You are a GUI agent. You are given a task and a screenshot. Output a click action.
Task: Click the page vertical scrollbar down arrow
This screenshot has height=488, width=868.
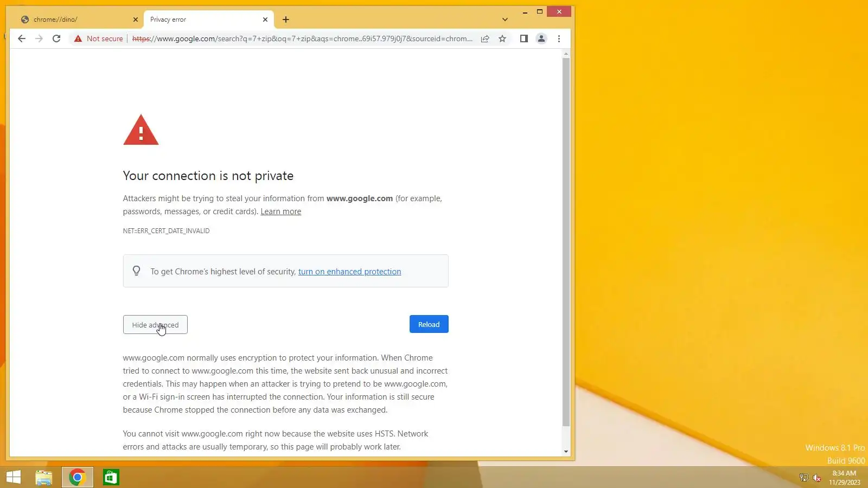pyautogui.click(x=566, y=452)
